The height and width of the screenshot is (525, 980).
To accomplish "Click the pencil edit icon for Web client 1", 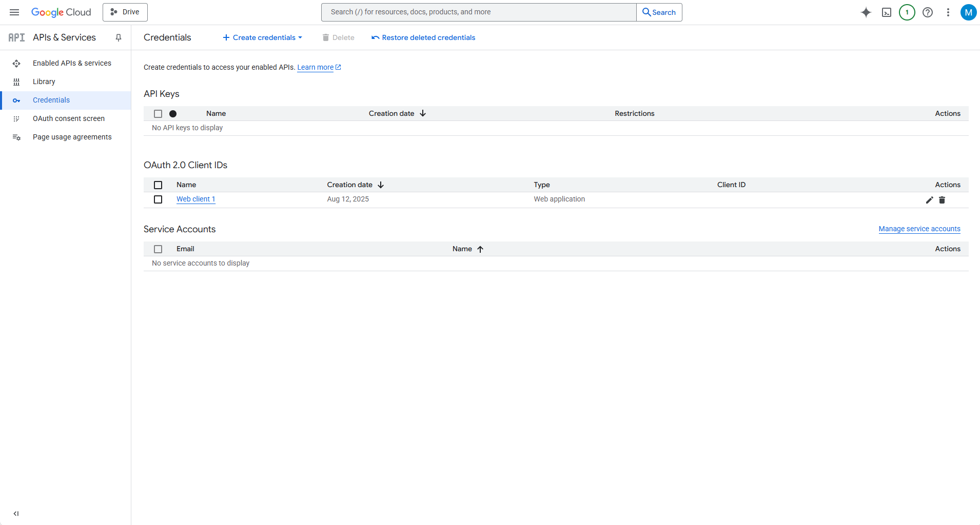I will point(929,200).
